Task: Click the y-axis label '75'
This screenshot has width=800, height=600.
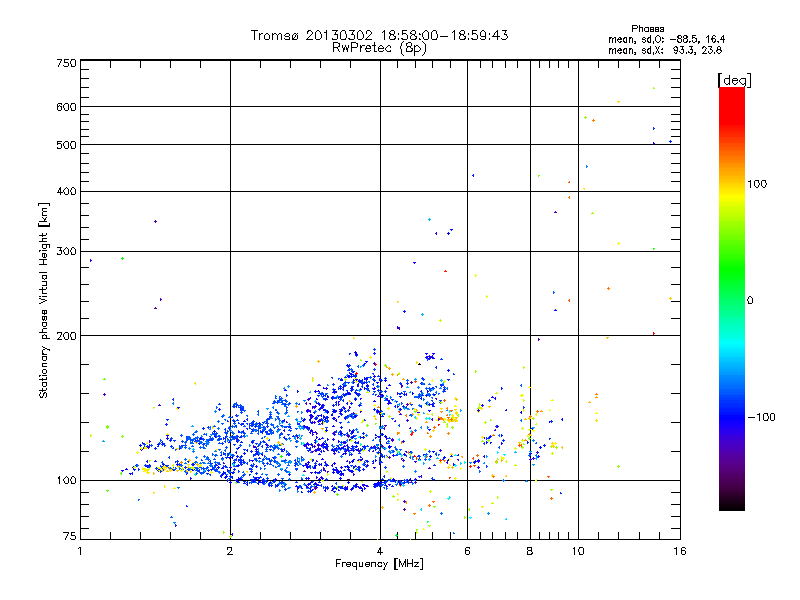Action: (x=70, y=536)
